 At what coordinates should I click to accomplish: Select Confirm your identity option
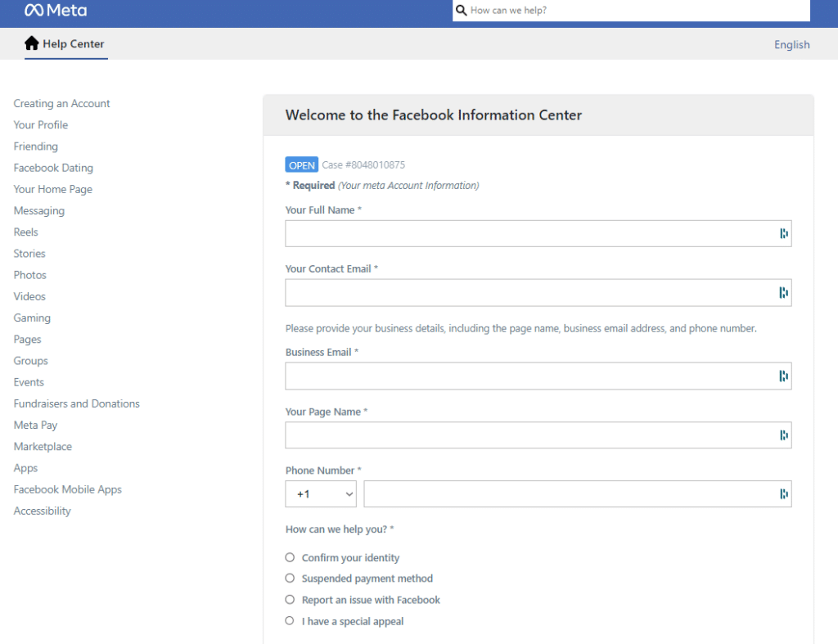pos(290,557)
